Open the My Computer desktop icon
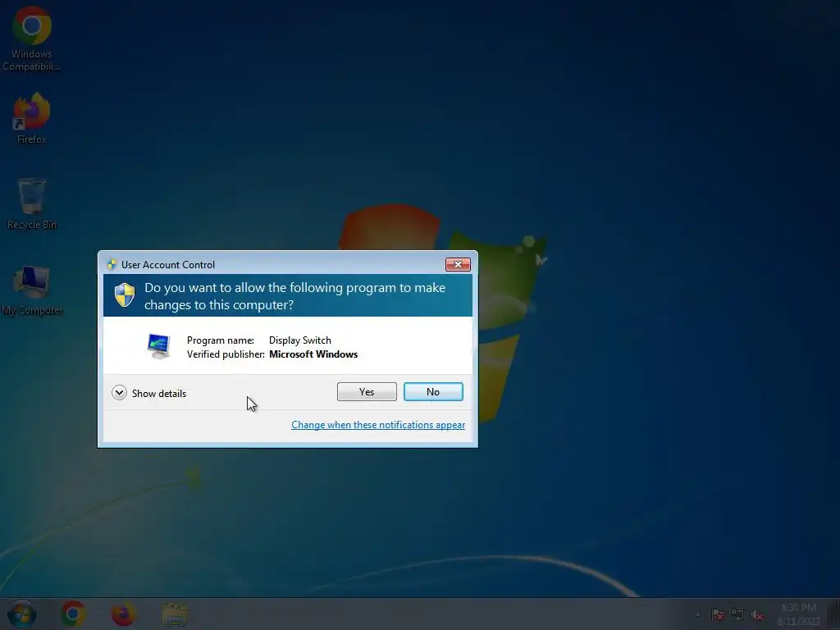This screenshot has height=630, width=840. point(32,290)
